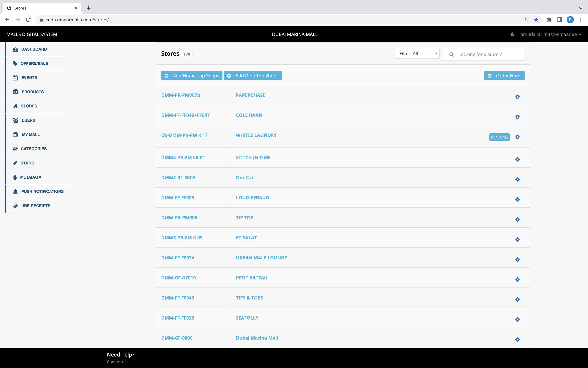This screenshot has width=588, height=368.
Task: Click the Order Hotel button
Action: click(504, 76)
